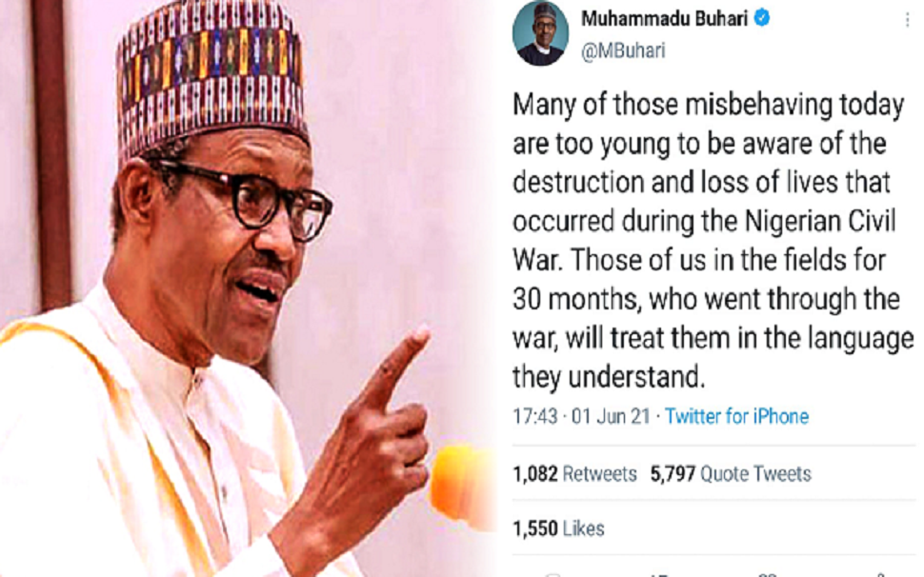View the 5,797 Quote Tweets
The image size is (924, 577).
tap(731, 473)
